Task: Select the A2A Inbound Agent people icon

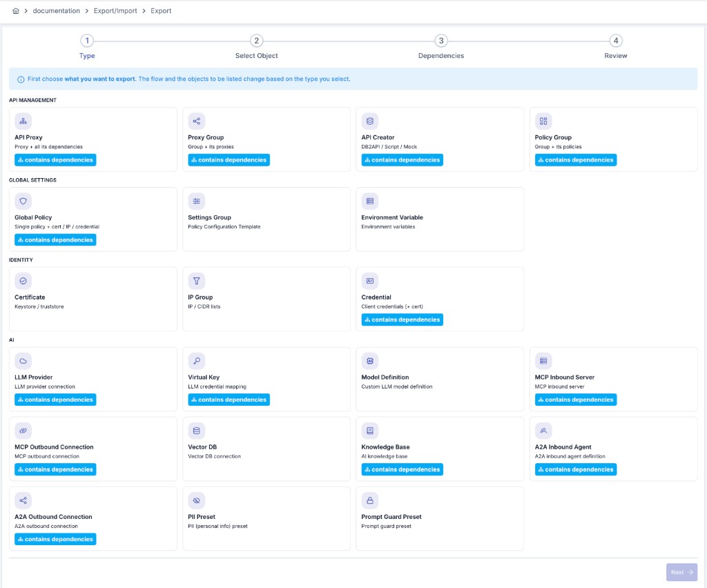Action: [543, 431]
